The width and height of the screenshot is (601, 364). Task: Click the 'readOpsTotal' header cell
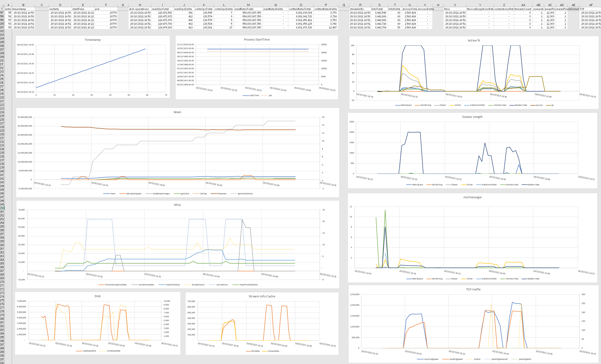tap(162, 9)
